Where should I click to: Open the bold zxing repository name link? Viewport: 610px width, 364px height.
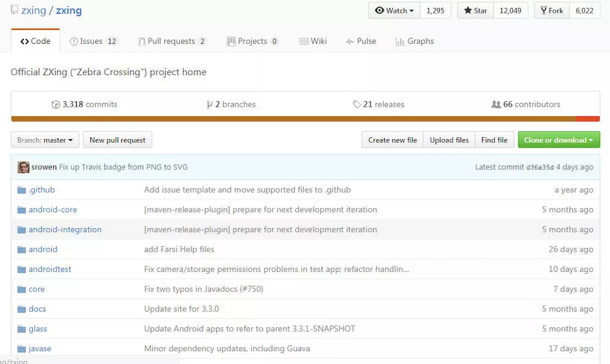(x=69, y=10)
